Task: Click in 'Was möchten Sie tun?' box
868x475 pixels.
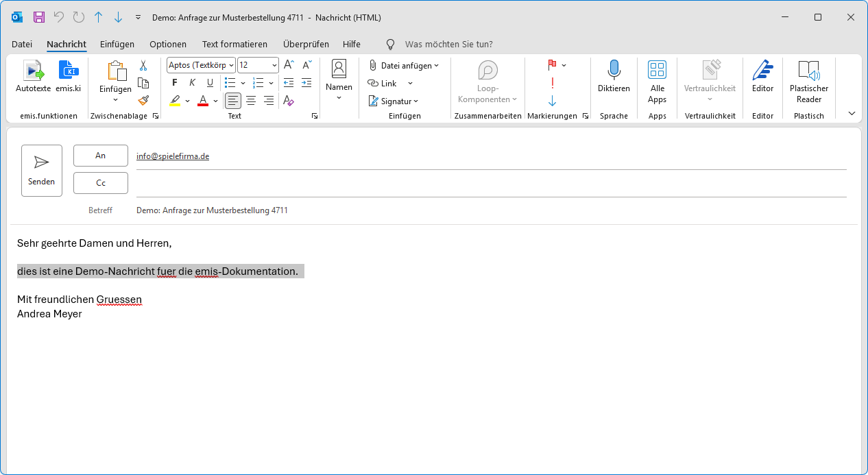Action: [x=449, y=44]
